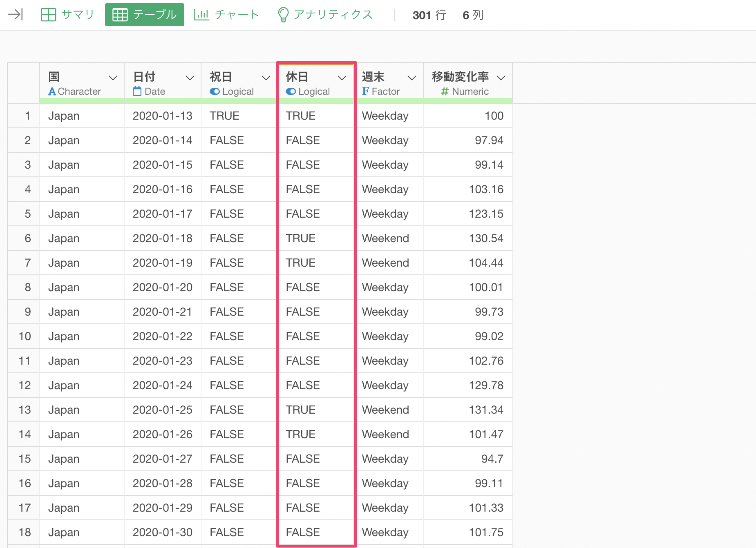
Task: Click the 週末 column header name
Action: (373, 77)
